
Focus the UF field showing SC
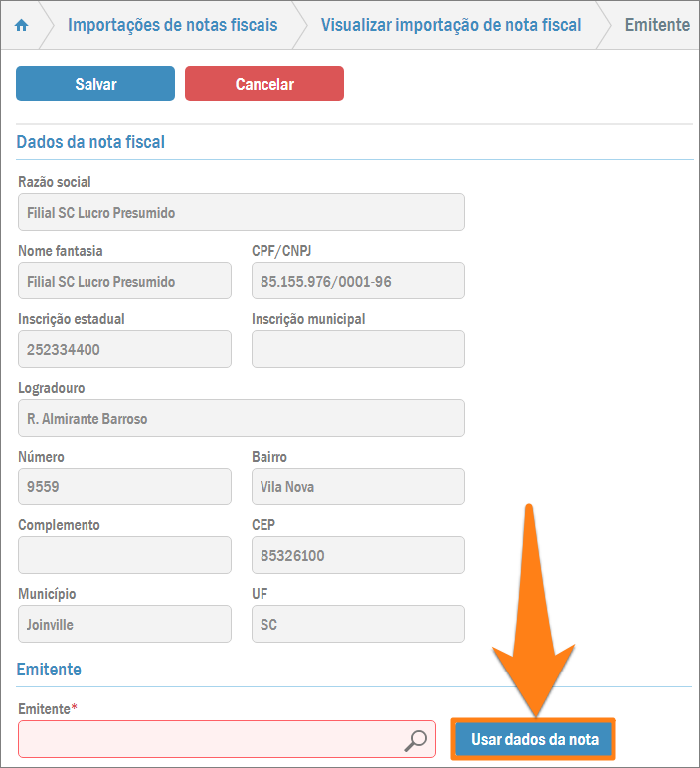coord(358,624)
